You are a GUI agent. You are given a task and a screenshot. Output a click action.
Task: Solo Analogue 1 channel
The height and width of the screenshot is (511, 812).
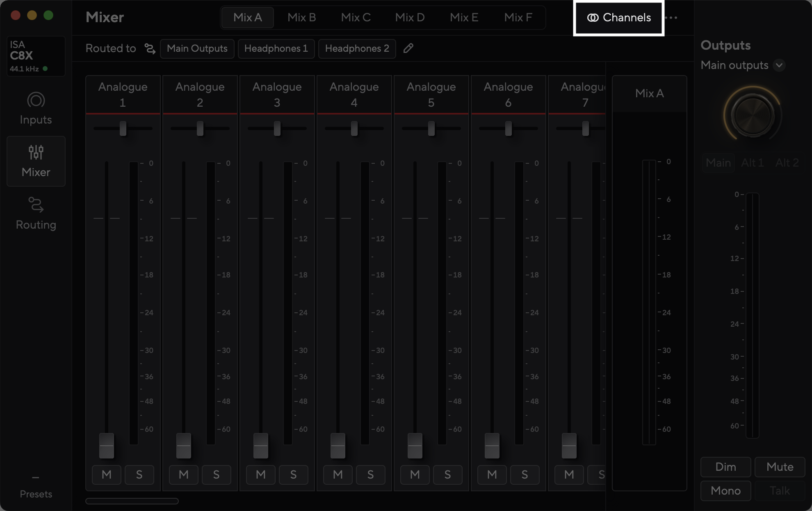pos(139,475)
